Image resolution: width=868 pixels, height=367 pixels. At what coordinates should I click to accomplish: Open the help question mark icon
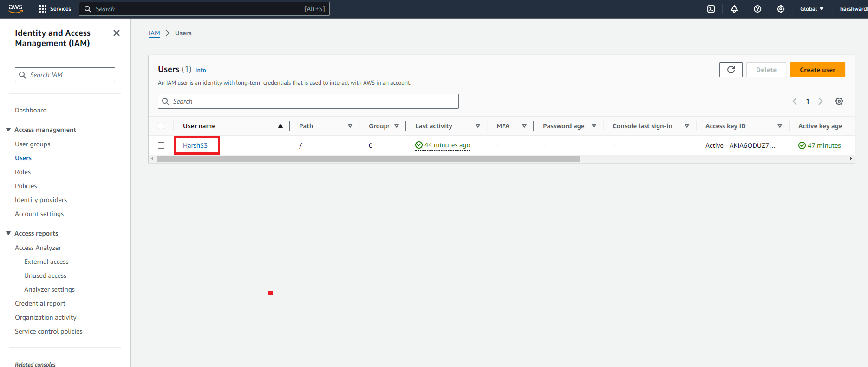tap(757, 9)
